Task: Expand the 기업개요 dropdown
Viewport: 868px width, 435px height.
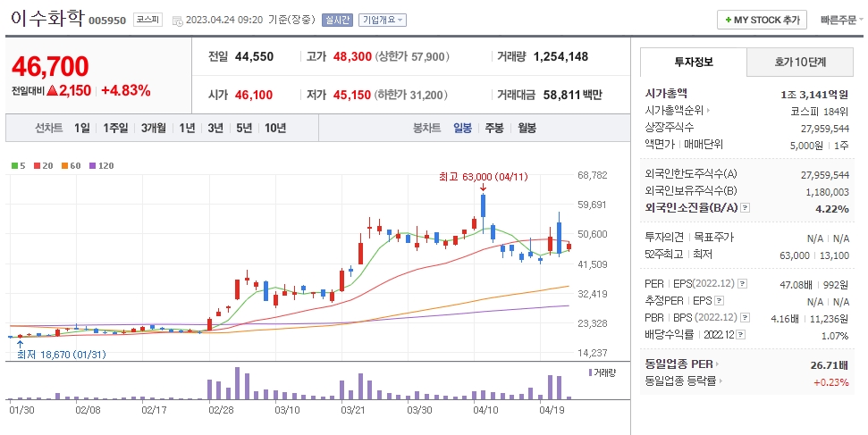Action: (x=383, y=20)
